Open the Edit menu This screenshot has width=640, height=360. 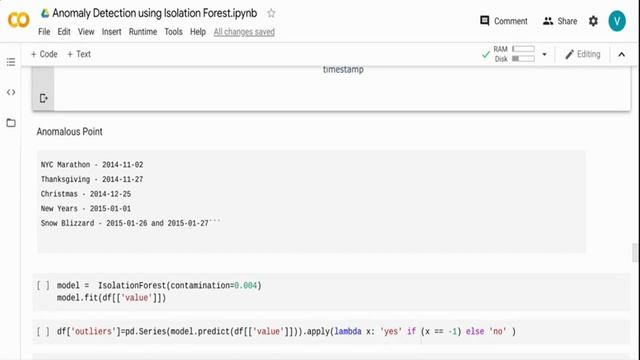pos(64,32)
